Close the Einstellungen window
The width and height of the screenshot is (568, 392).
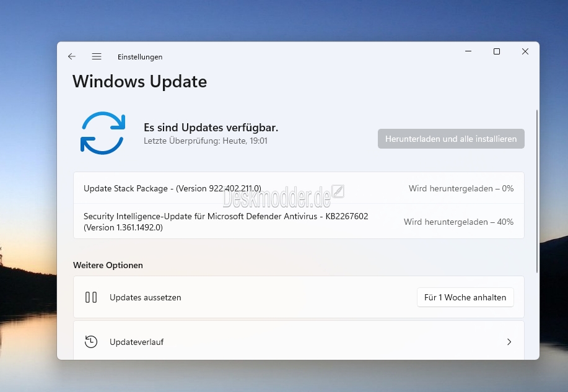click(525, 51)
